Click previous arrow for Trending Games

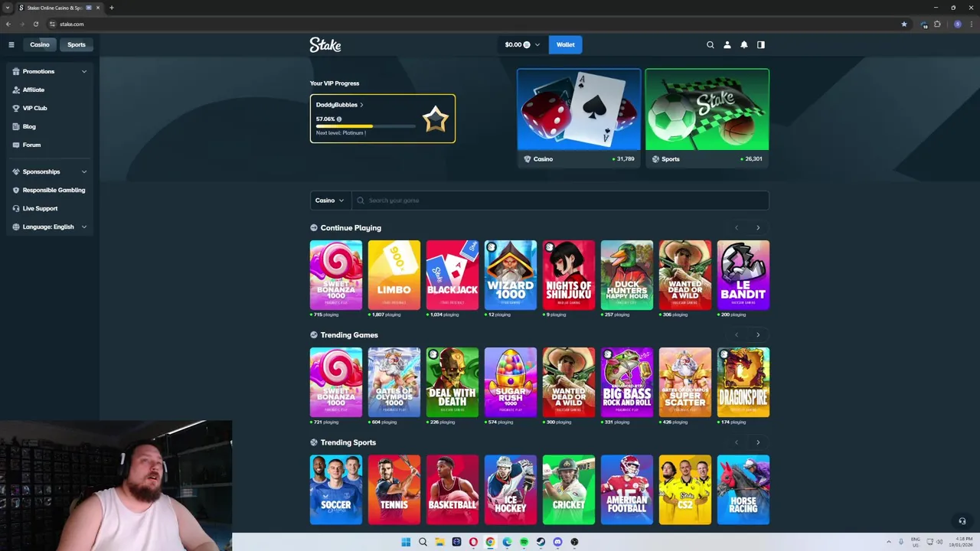coord(737,334)
